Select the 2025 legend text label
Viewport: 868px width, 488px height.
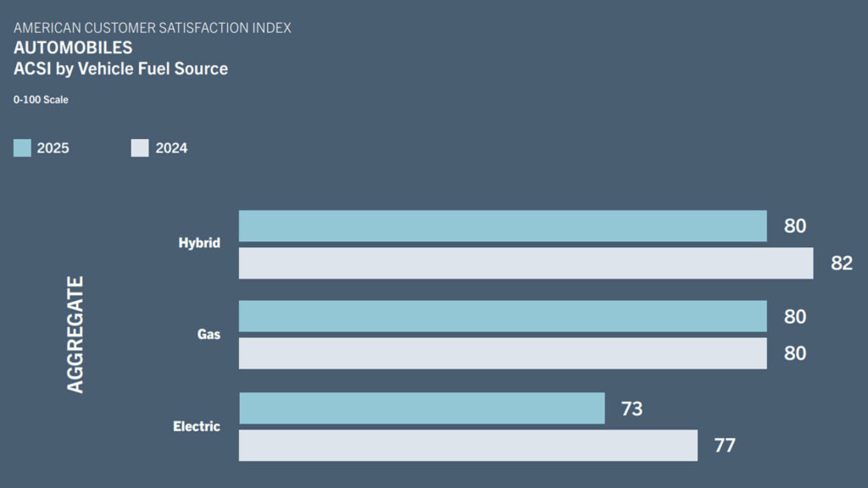[53, 148]
